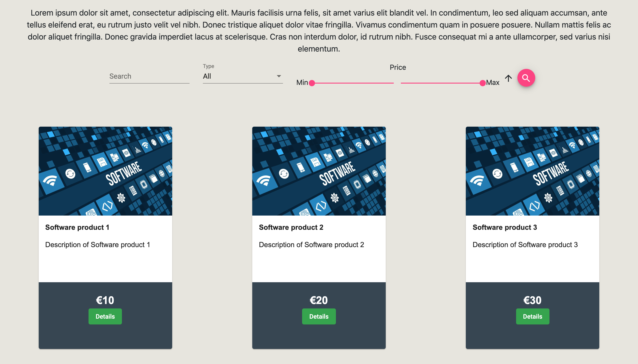
Task: Open Software product 3 card image
Action: [x=532, y=171]
